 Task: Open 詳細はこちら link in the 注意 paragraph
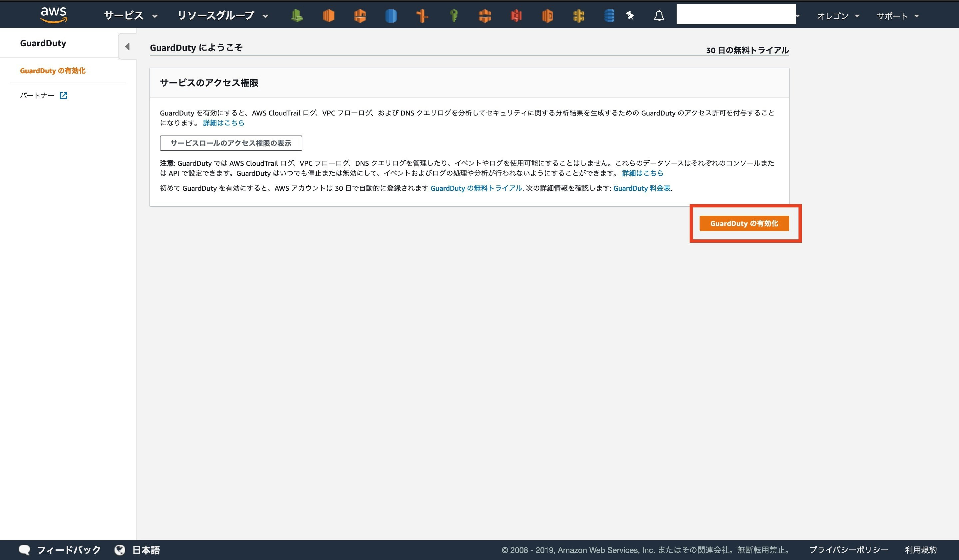pos(643,173)
